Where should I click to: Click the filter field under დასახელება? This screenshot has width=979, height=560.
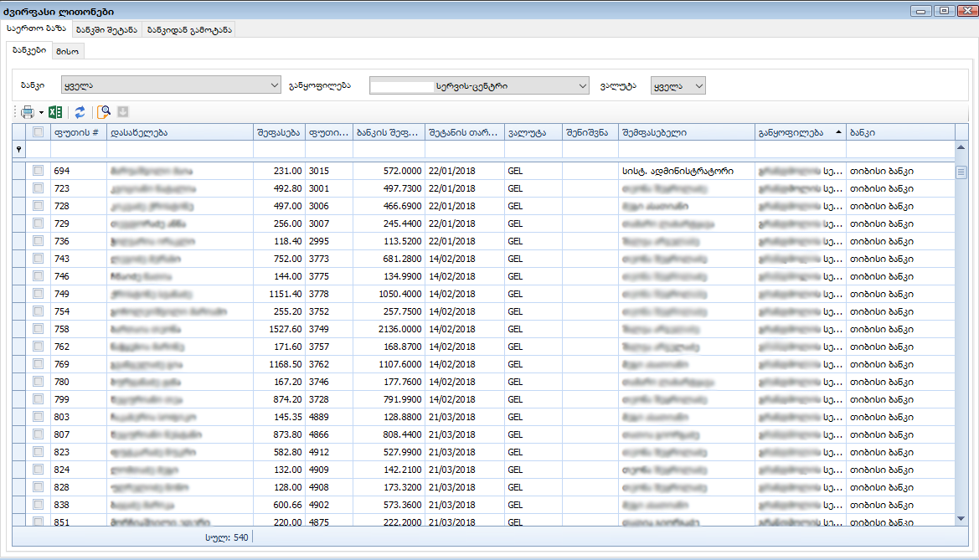178,149
